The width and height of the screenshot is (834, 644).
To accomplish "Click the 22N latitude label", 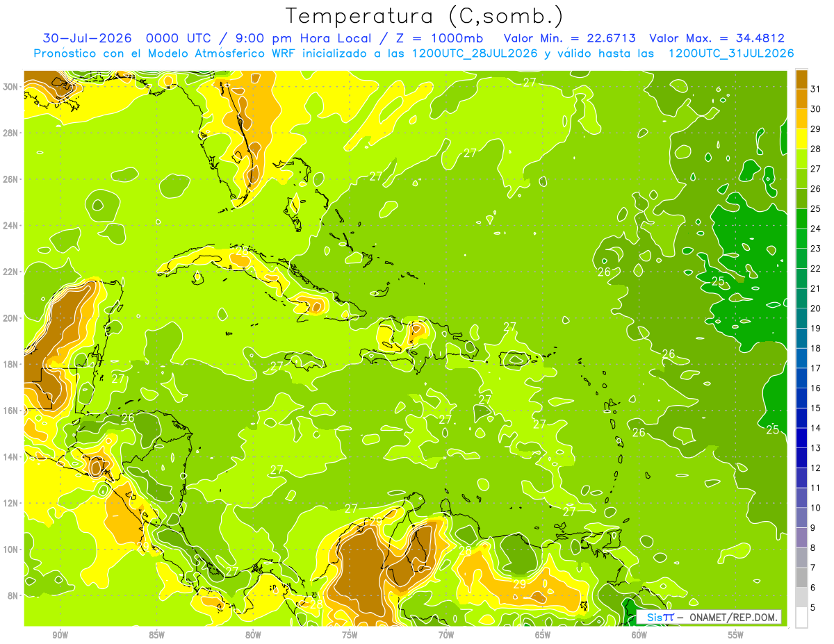I will click(x=11, y=271).
